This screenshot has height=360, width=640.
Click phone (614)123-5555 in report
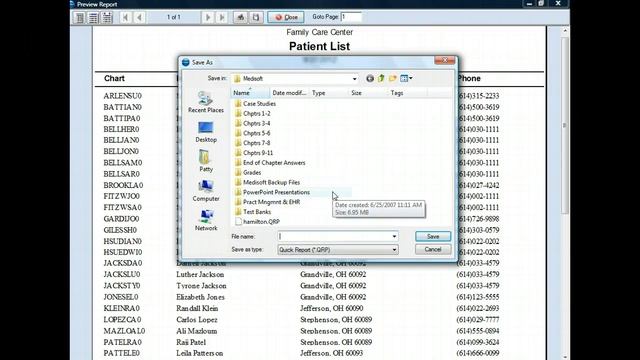(478, 297)
